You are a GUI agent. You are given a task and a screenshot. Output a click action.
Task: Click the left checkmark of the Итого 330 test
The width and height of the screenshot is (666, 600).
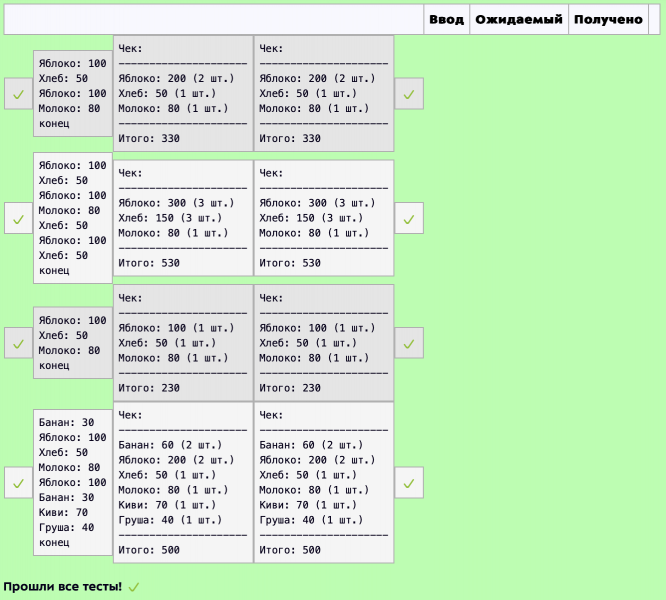(18, 94)
